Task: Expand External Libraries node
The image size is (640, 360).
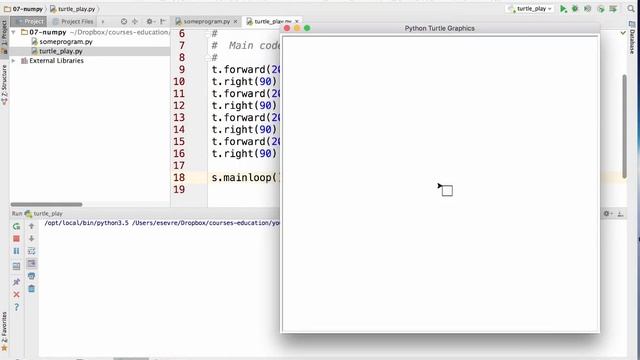Action: coord(13,60)
